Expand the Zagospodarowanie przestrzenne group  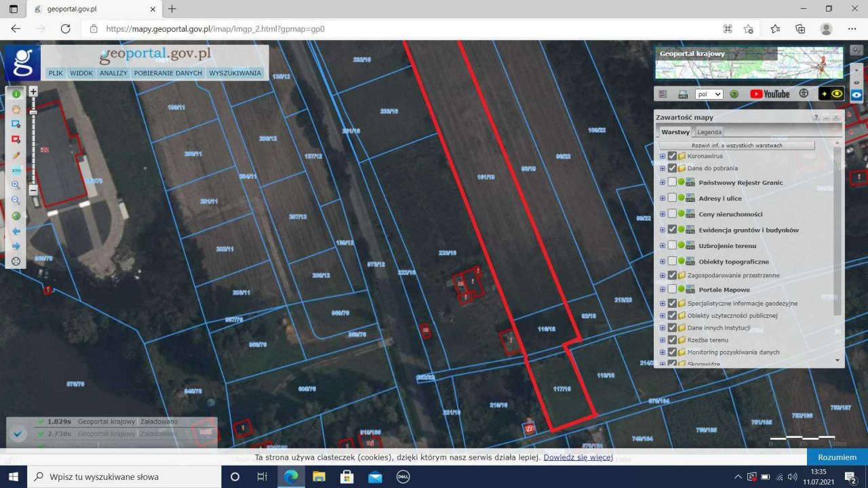click(x=663, y=275)
